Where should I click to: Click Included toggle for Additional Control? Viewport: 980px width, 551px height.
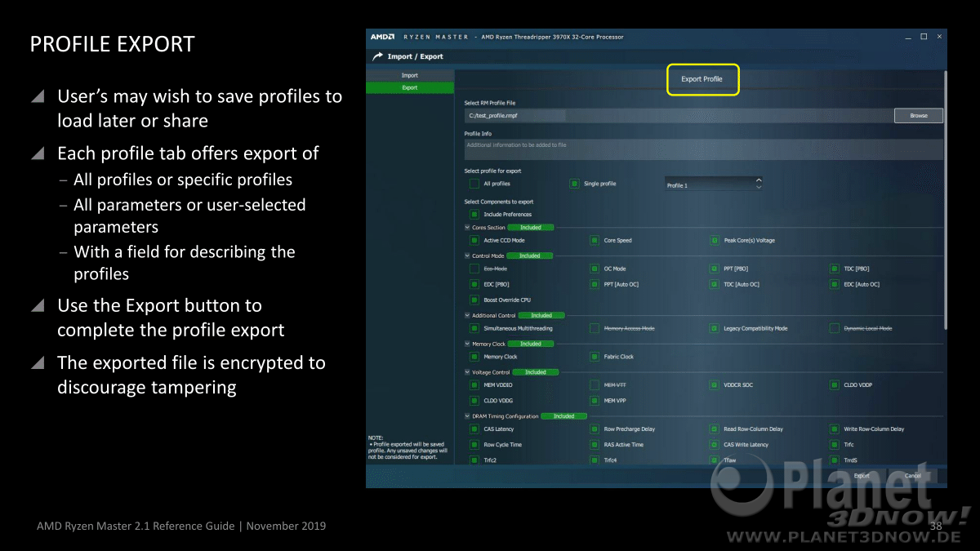[x=541, y=316]
